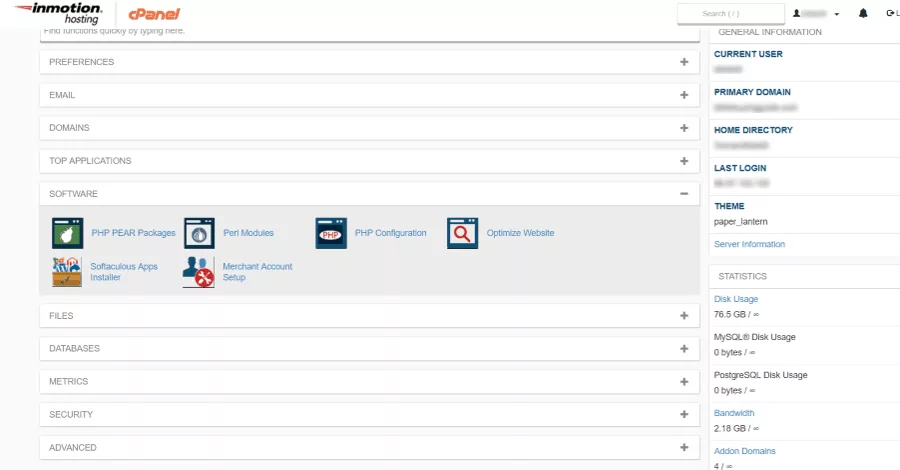
Task: Open Merchant Account Setup text link
Action: coord(257,272)
